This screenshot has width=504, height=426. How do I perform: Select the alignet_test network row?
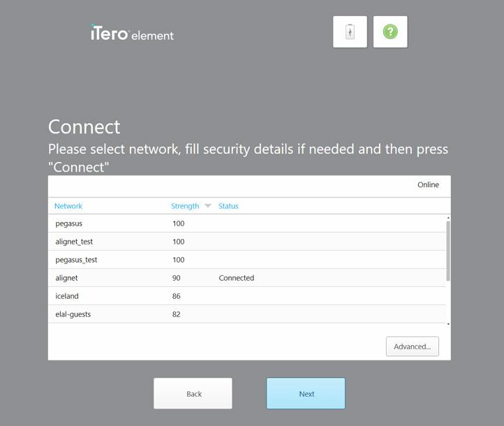click(247, 242)
